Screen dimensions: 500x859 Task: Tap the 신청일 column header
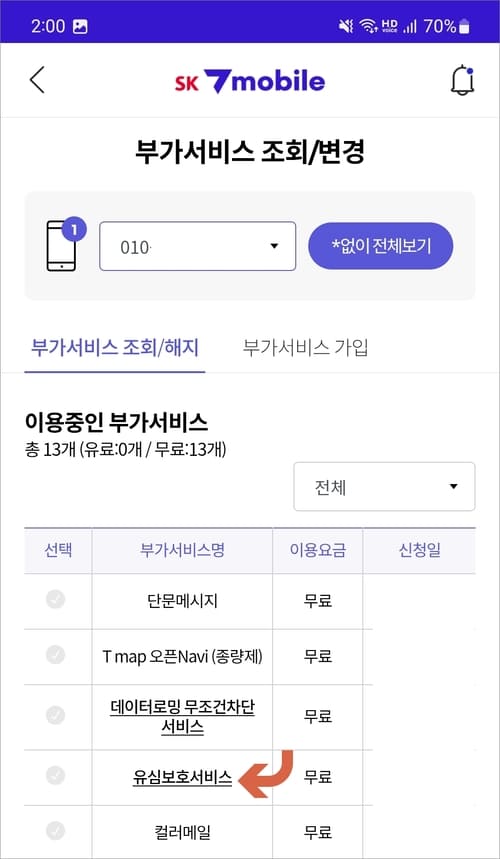pyautogui.click(x=419, y=551)
